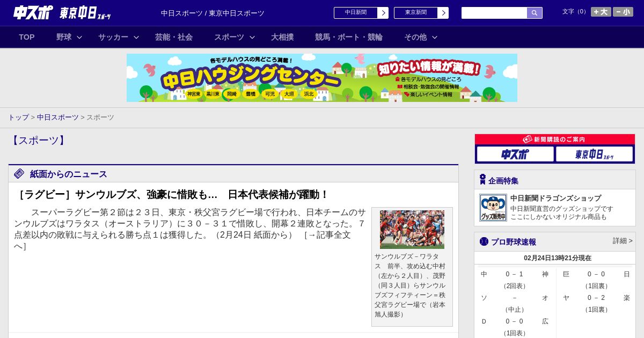
Task: Expand the スポーツ dropdown chevron
Action: click(252, 37)
